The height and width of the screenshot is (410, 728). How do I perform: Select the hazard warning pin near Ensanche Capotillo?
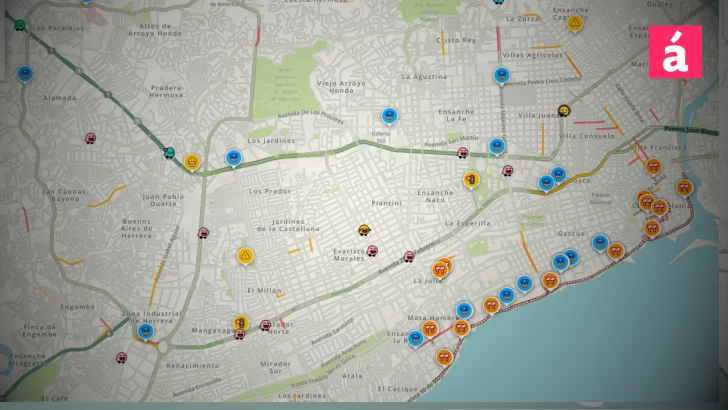(x=575, y=22)
